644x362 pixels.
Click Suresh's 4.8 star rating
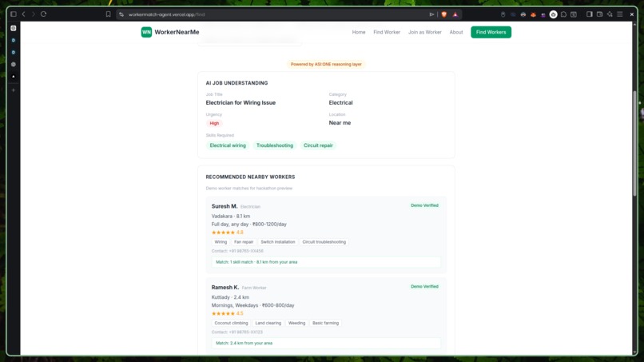point(227,233)
